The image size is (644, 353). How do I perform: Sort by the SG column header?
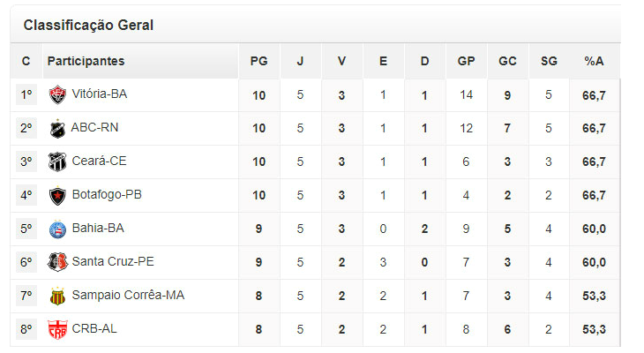549,61
